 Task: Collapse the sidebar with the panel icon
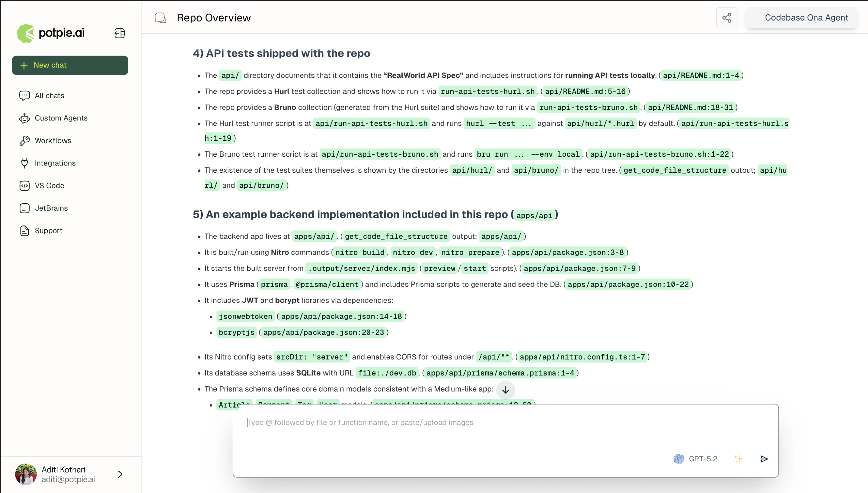click(x=119, y=33)
